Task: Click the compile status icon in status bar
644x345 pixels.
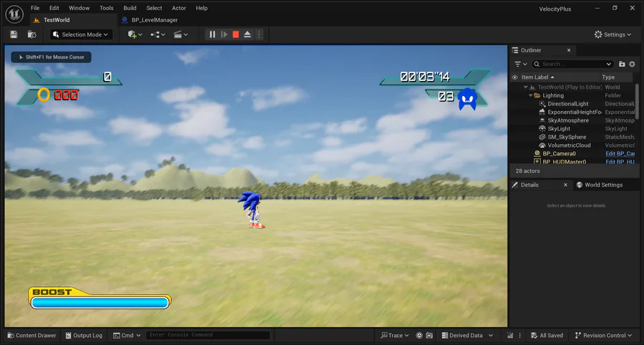Action: 510,336
